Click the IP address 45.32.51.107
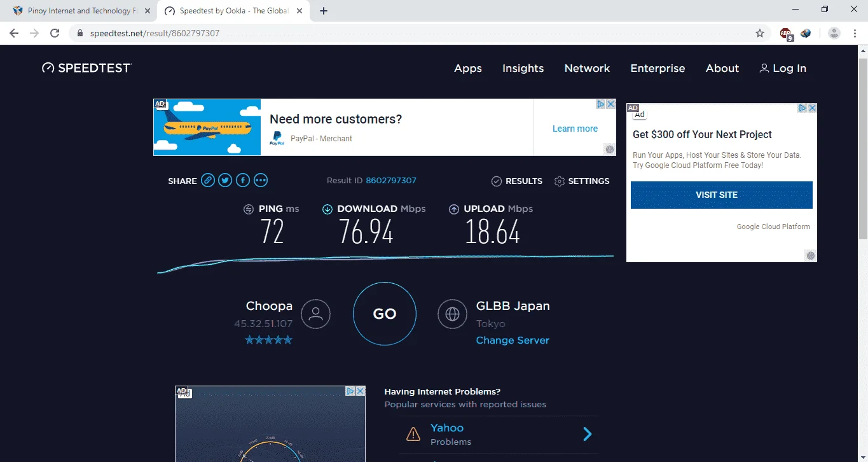This screenshot has width=868, height=462. (x=263, y=324)
